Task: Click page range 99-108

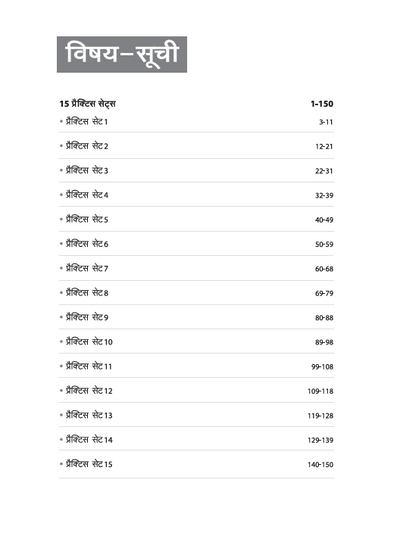Action: coord(322,367)
